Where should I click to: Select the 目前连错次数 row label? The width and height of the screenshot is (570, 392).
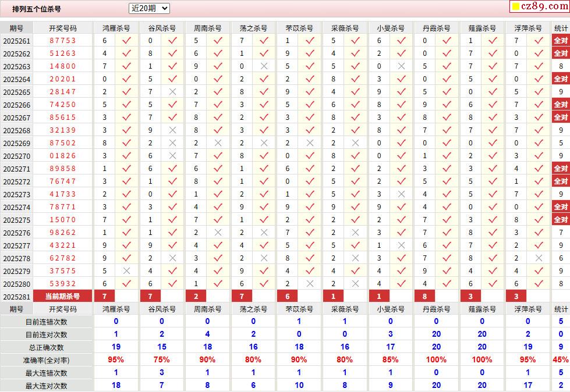click(46, 322)
